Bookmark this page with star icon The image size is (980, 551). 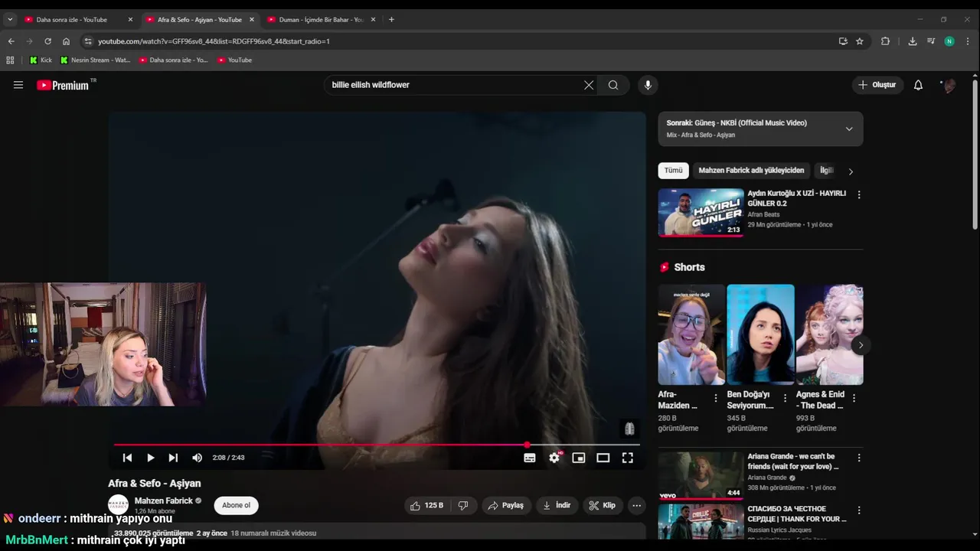860,41
